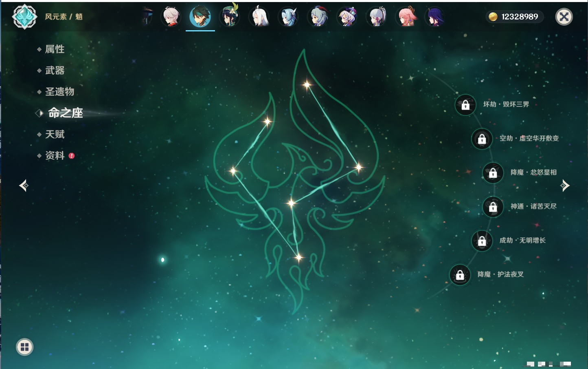The height and width of the screenshot is (369, 588).
Task: Go to previous character with left arrow
Action: pyautogui.click(x=24, y=186)
